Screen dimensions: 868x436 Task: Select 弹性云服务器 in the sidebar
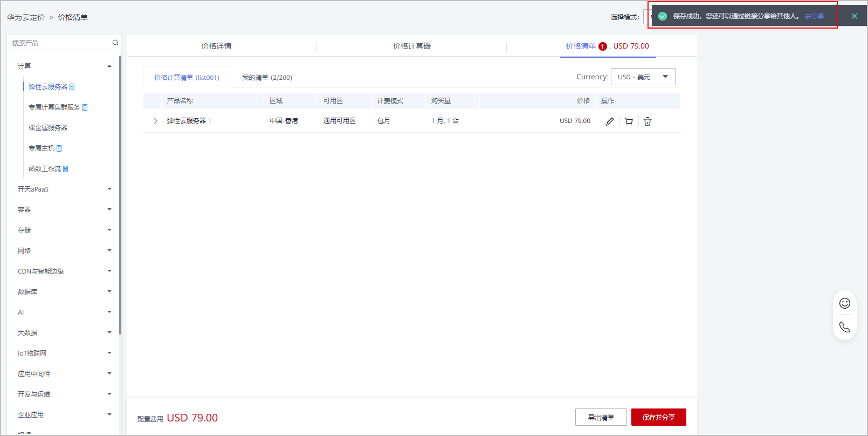point(48,87)
